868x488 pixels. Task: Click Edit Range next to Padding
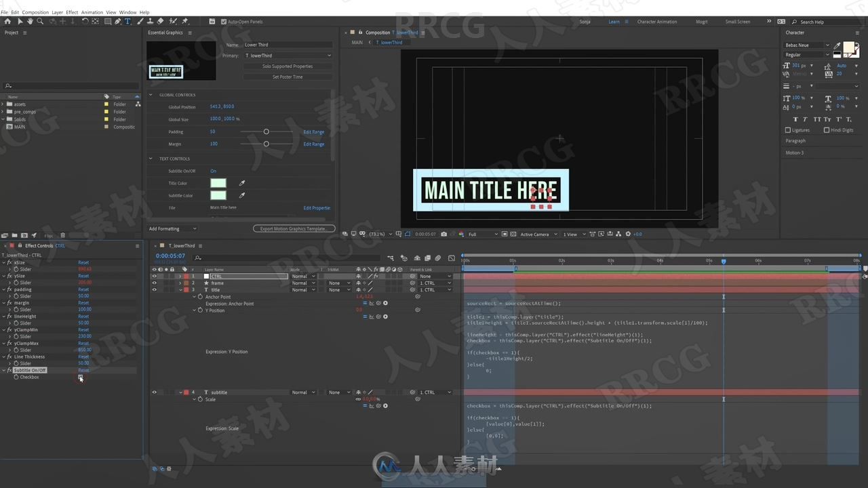[x=313, y=131]
